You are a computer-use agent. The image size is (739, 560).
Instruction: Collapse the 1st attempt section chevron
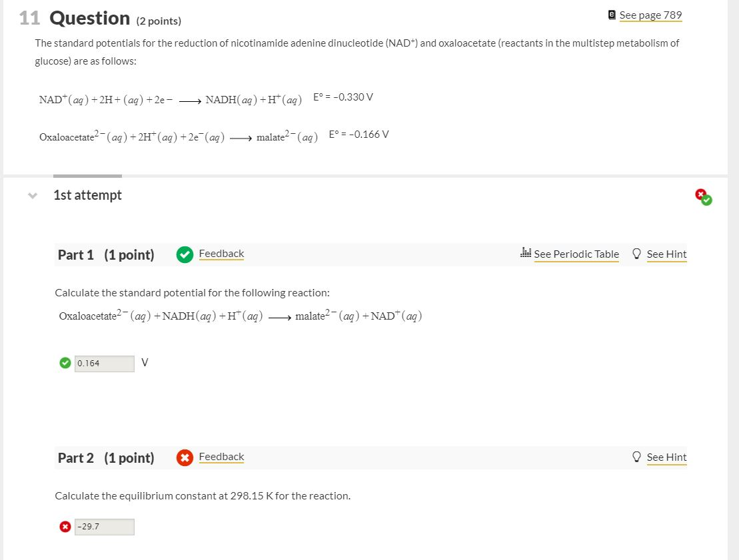32,194
